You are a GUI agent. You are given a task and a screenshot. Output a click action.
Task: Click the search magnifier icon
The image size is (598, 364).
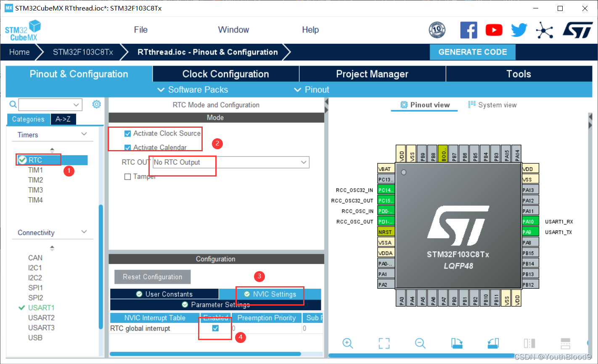click(13, 104)
